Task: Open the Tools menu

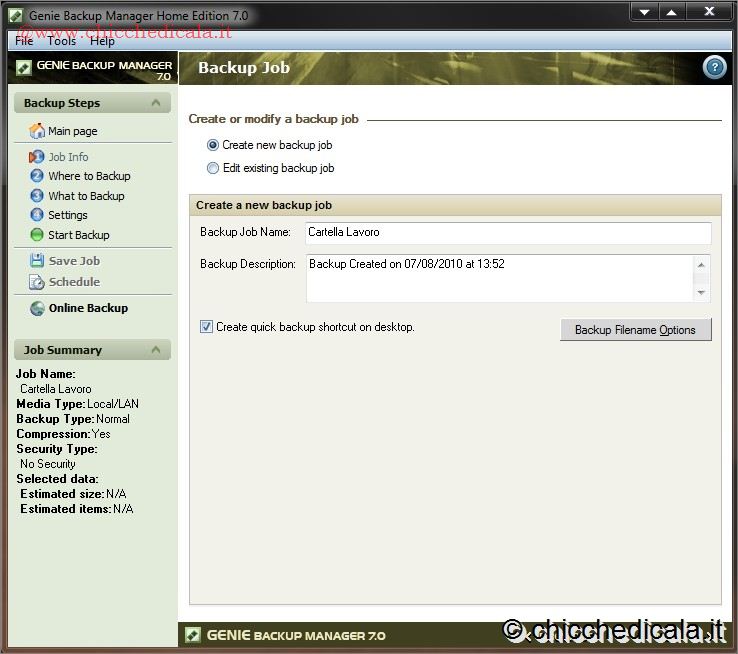Action: [61, 41]
